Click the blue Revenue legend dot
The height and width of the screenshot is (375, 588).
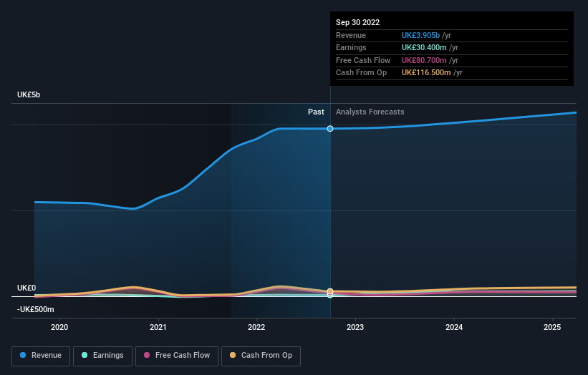[23, 355]
